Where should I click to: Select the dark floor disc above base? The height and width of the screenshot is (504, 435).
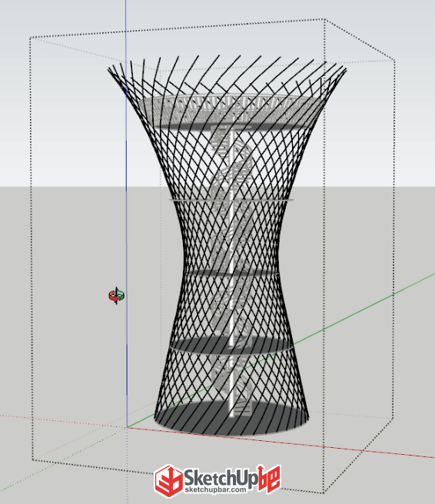pos(232,345)
